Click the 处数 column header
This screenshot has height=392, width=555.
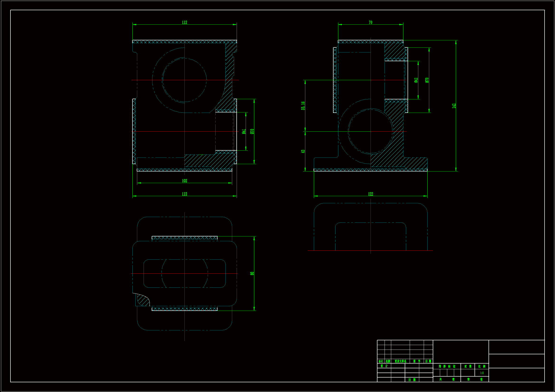point(388,361)
